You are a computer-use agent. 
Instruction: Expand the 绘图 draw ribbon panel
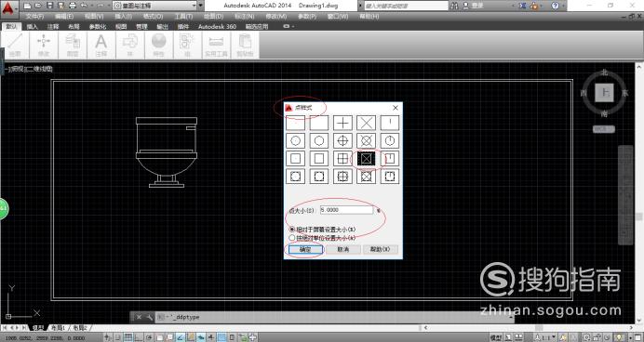(x=15, y=46)
